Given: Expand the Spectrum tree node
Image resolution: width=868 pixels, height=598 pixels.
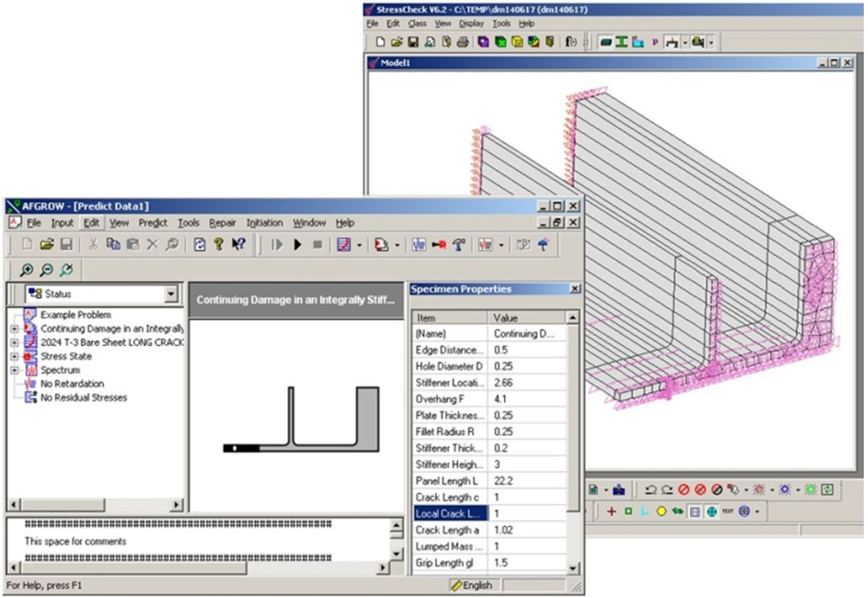Looking at the screenshot, I should coord(14,370).
